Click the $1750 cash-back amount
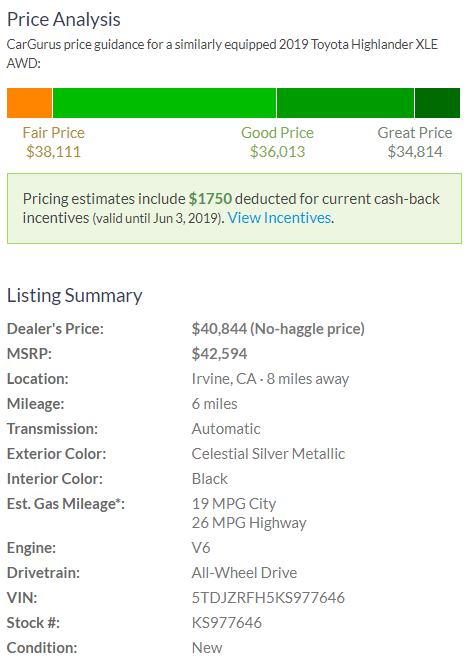Image resolution: width=469 pixels, height=667 pixels. pyautogui.click(x=210, y=199)
